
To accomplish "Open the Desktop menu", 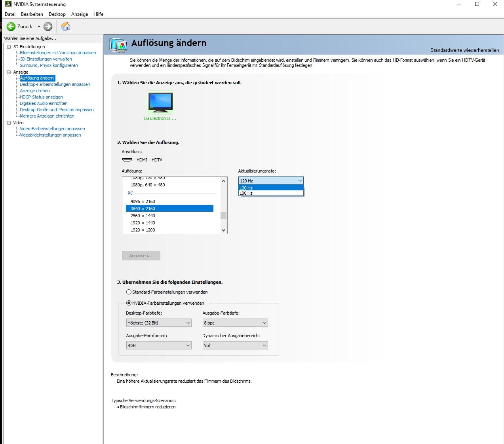I will point(57,14).
